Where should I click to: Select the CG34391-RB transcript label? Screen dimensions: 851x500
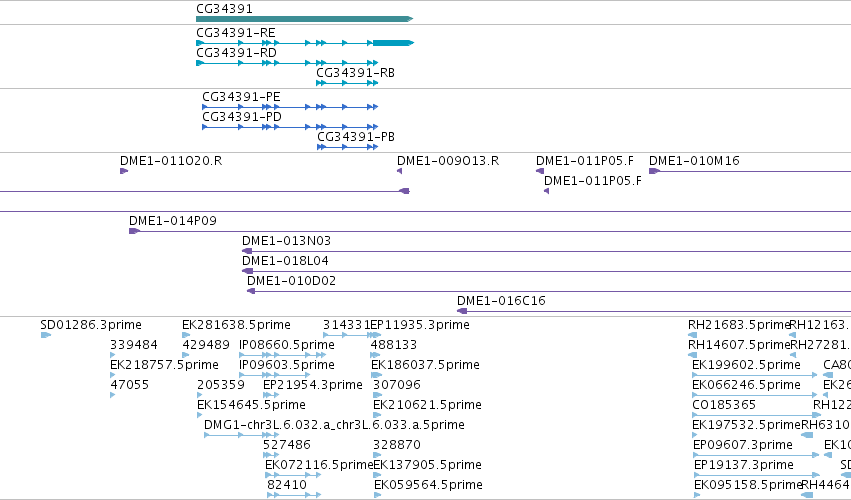tap(355, 73)
